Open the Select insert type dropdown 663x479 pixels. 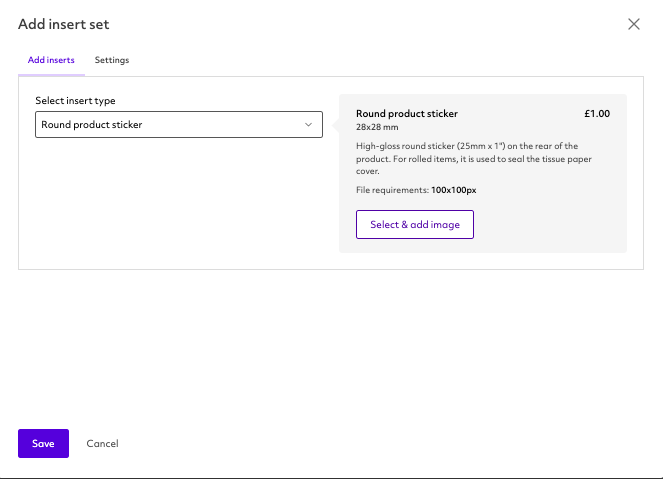click(179, 125)
